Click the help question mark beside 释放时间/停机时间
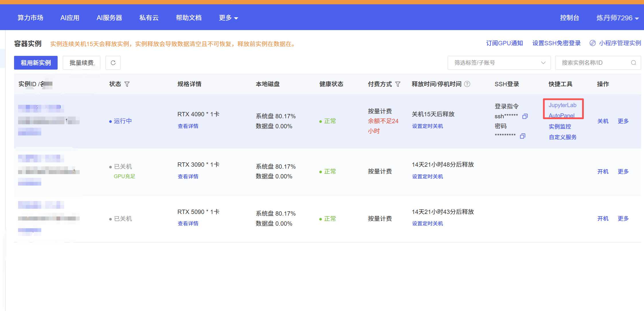Viewport: 644px width, 311px height. tap(467, 84)
